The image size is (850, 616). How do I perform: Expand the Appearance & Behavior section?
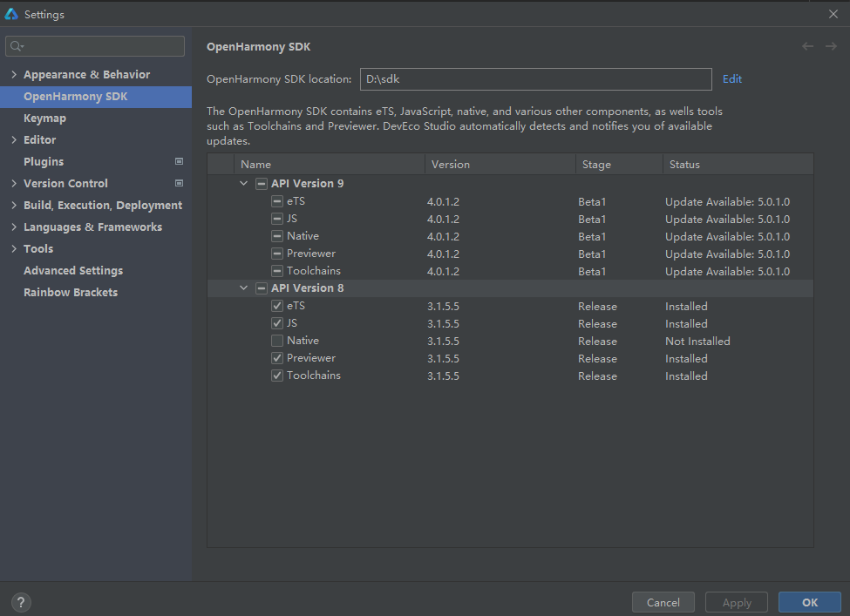[14, 75]
